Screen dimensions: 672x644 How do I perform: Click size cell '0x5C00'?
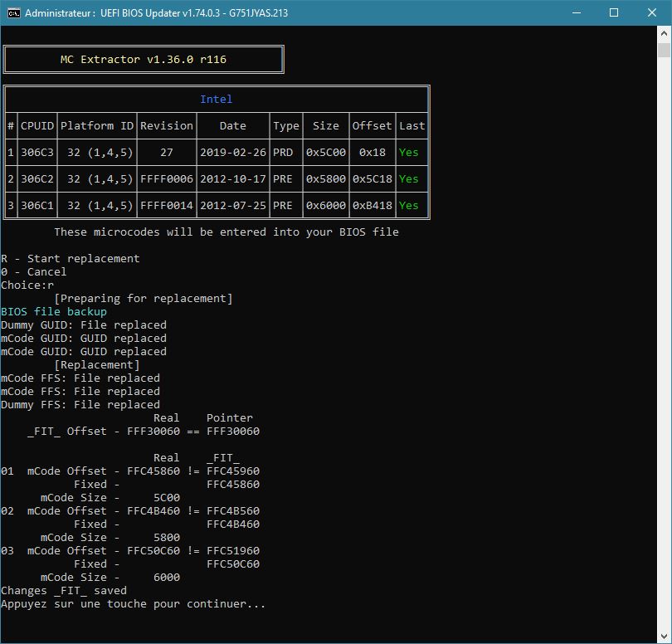click(x=326, y=152)
